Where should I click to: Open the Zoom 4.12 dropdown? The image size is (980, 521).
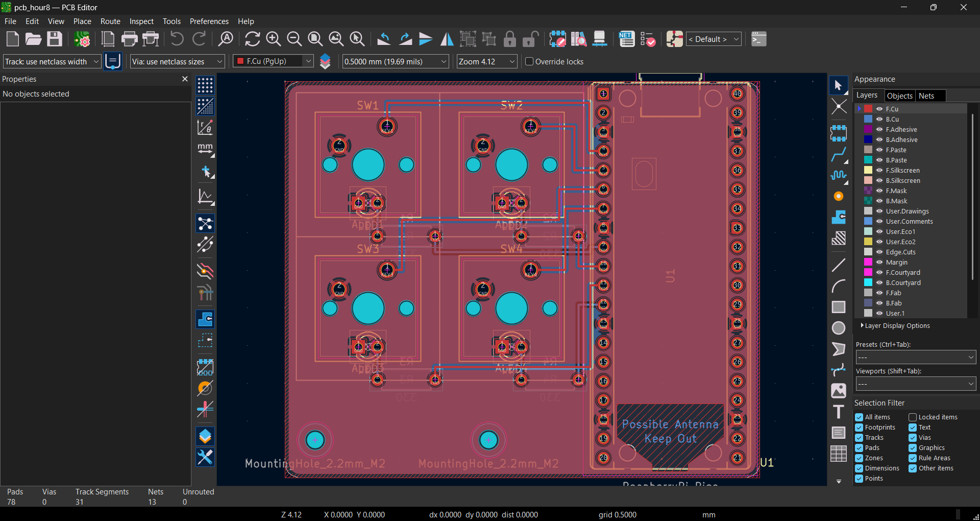coord(487,61)
